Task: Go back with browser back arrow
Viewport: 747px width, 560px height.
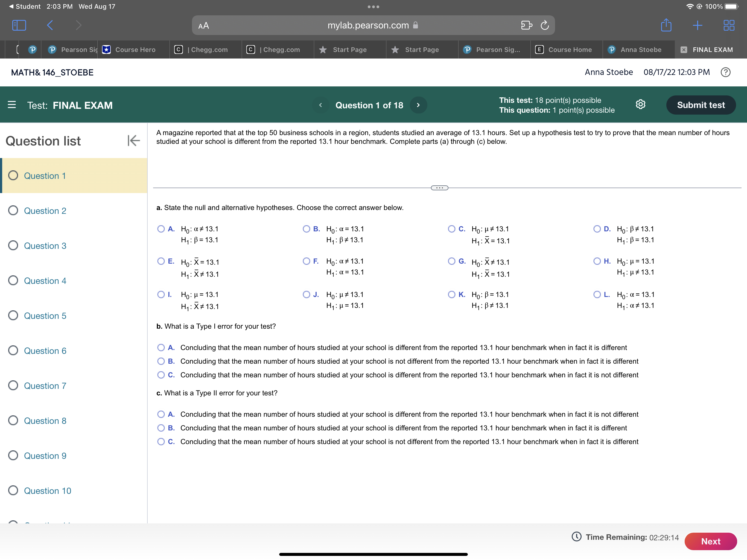Action: pos(50,25)
